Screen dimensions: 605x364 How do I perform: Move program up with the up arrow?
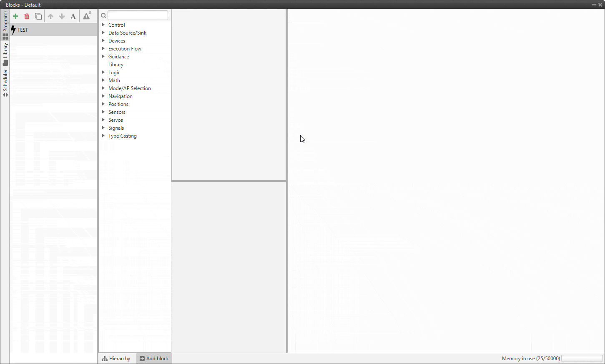[x=50, y=16]
